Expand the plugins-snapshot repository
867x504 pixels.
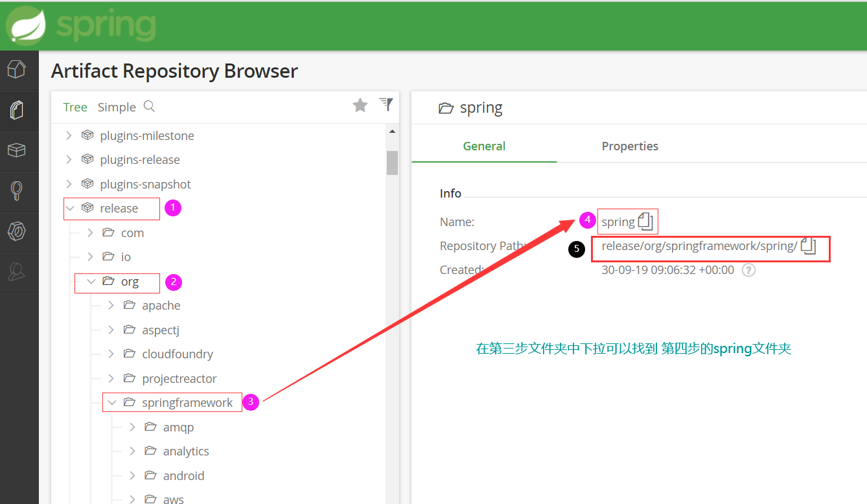point(69,184)
